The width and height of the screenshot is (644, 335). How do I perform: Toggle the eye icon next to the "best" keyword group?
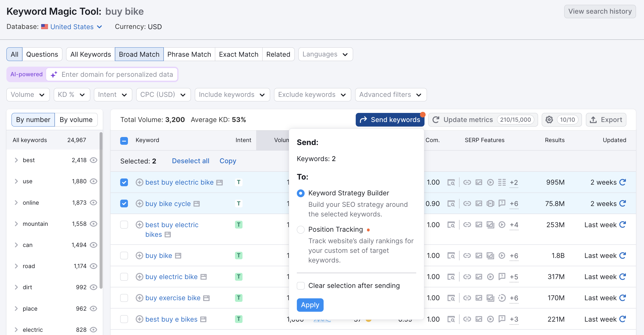(93, 160)
